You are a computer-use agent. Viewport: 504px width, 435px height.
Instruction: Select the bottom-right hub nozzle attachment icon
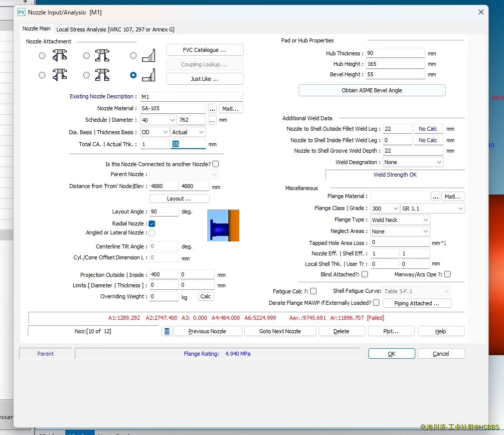coord(149,75)
